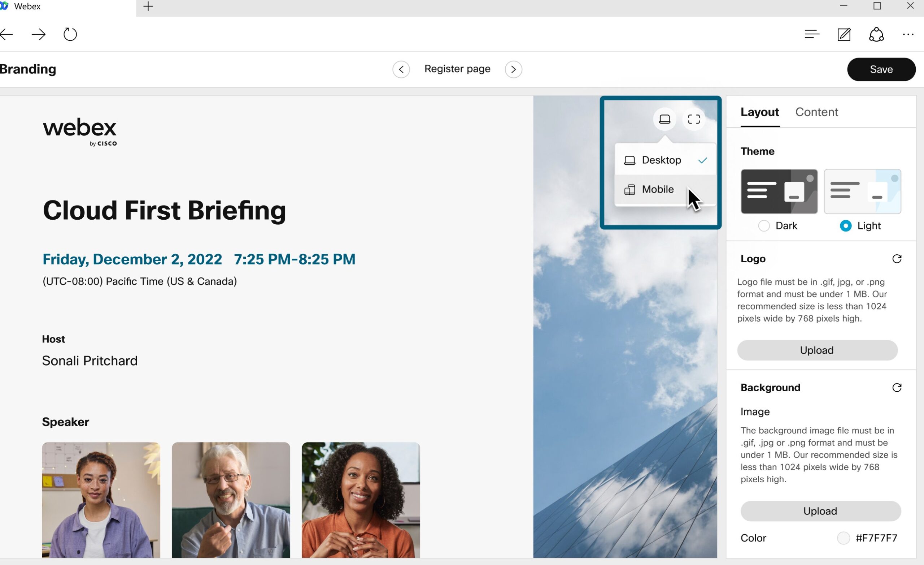Upload a background image

(820, 511)
